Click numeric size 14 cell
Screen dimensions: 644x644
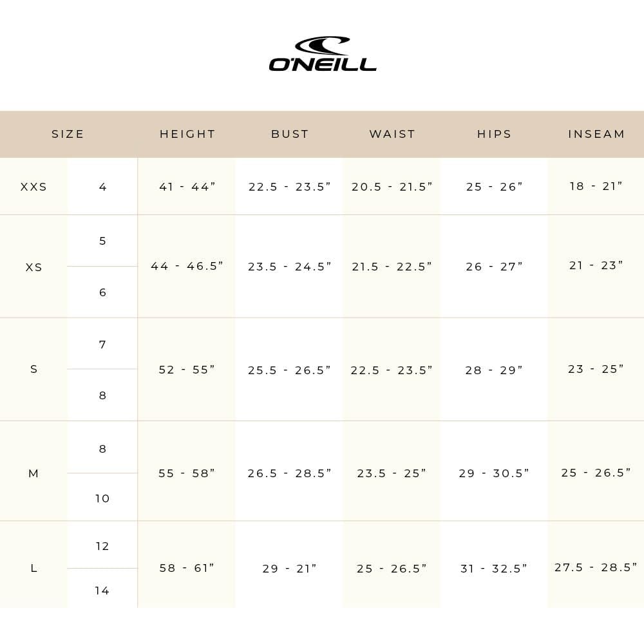pyautogui.click(x=102, y=590)
